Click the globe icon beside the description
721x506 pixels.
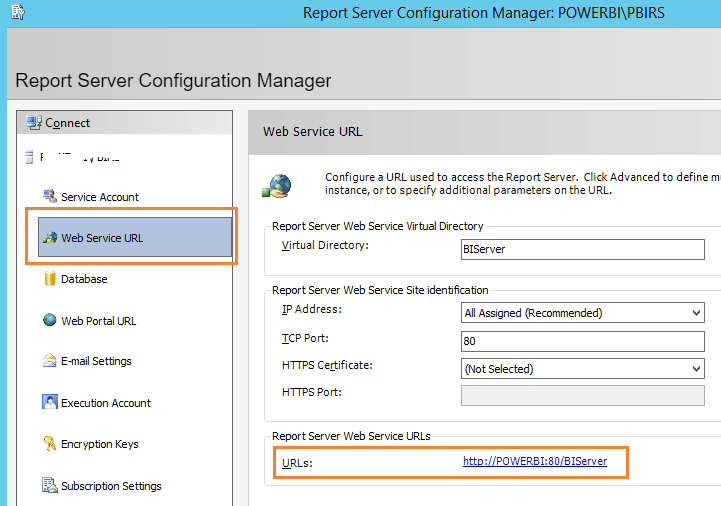pos(277,186)
